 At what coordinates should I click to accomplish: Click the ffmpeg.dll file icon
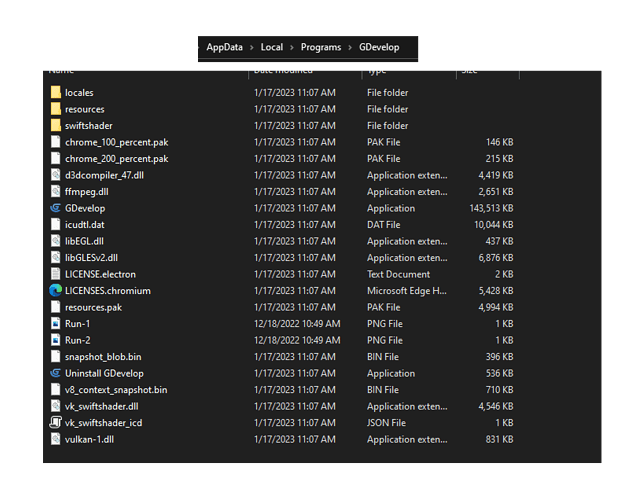[x=56, y=191]
